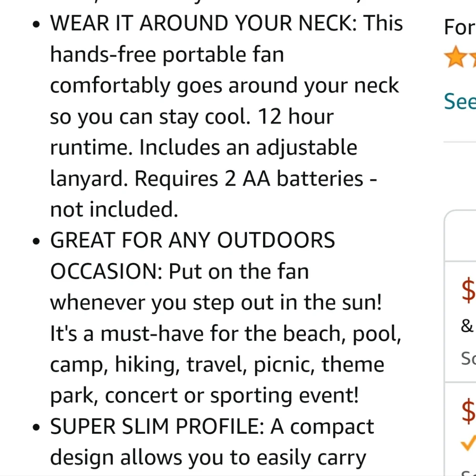
Task: Select the second red dollar price offer
Action: coord(469,410)
